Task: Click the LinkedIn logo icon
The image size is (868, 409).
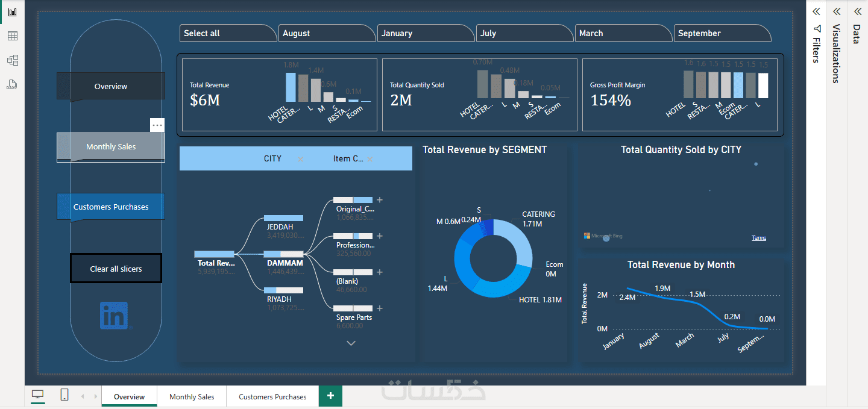Action: click(115, 315)
